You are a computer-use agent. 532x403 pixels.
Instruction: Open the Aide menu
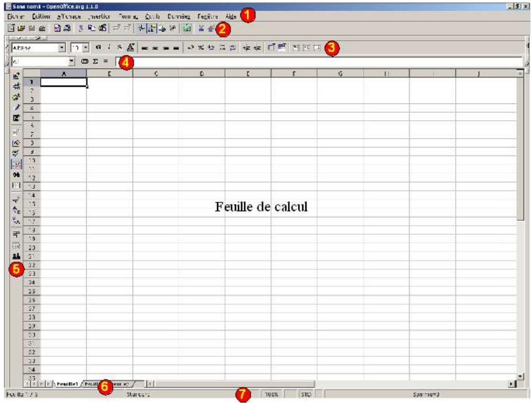point(230,16)
